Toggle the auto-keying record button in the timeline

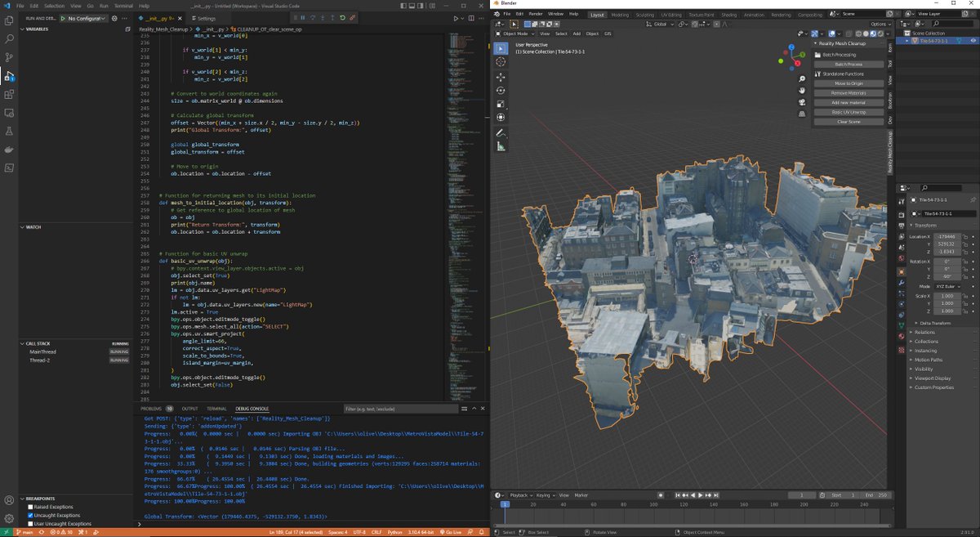(x=661, y=495)
